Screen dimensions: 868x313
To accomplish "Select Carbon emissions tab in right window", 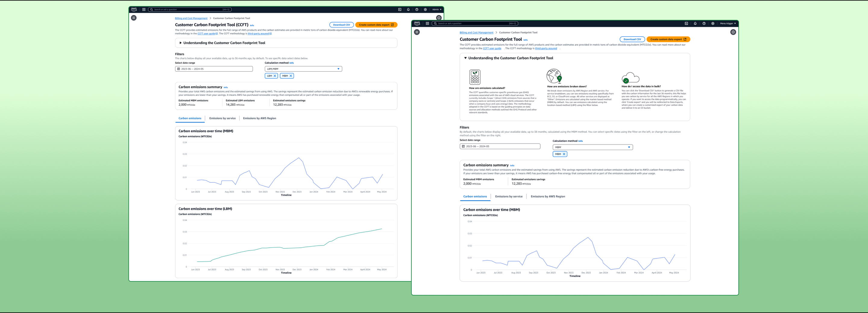I will (x=475, y=196).
